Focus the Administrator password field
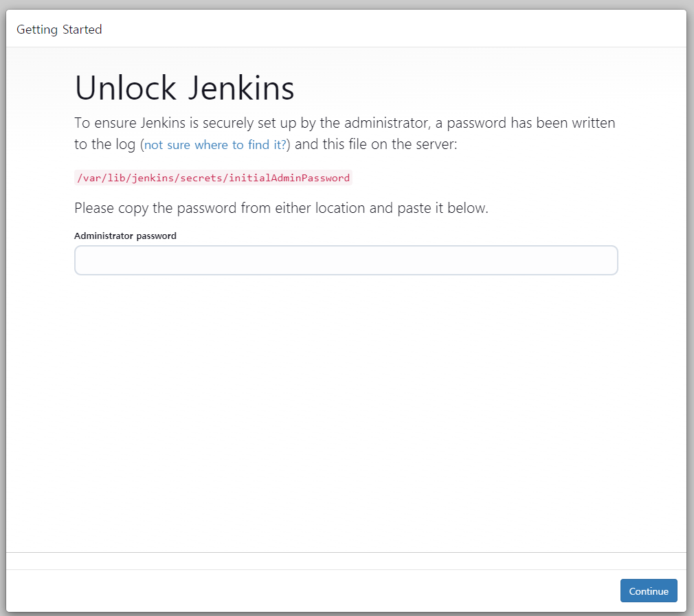 (x=346, y=260)
